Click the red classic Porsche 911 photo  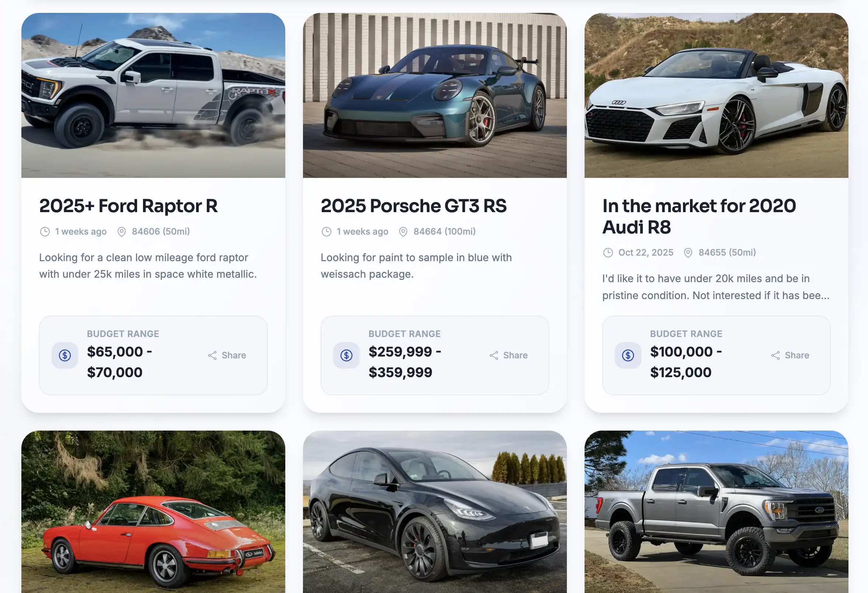coord(153,511)
